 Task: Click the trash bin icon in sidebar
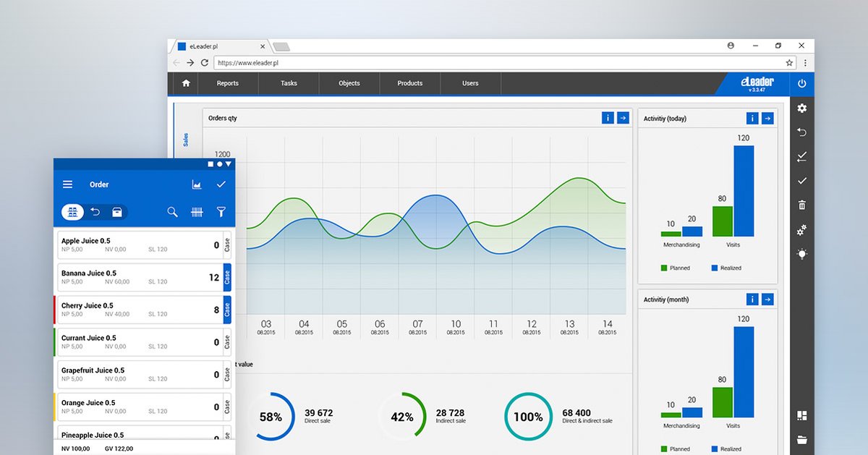pos(801,205)
